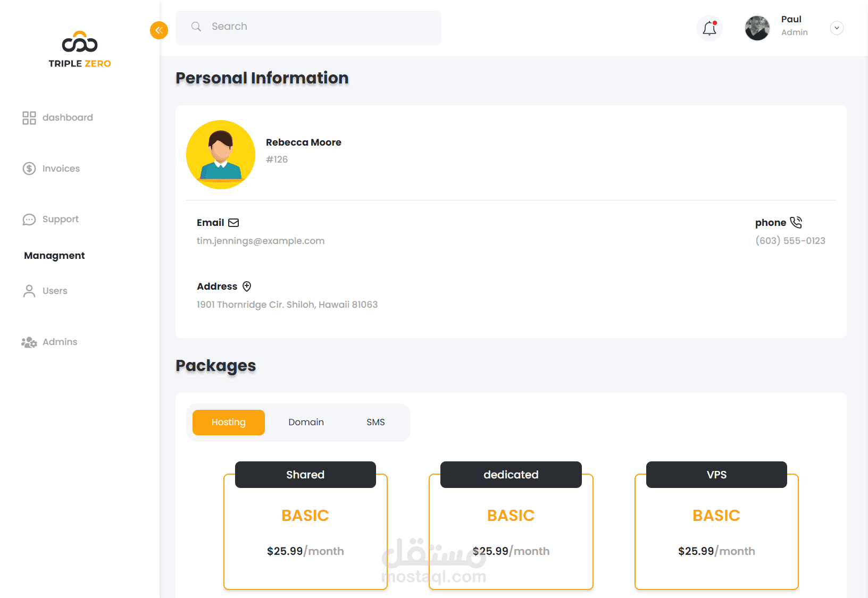
Task: Open the Invoices menu link
Action: coord(61,169)
